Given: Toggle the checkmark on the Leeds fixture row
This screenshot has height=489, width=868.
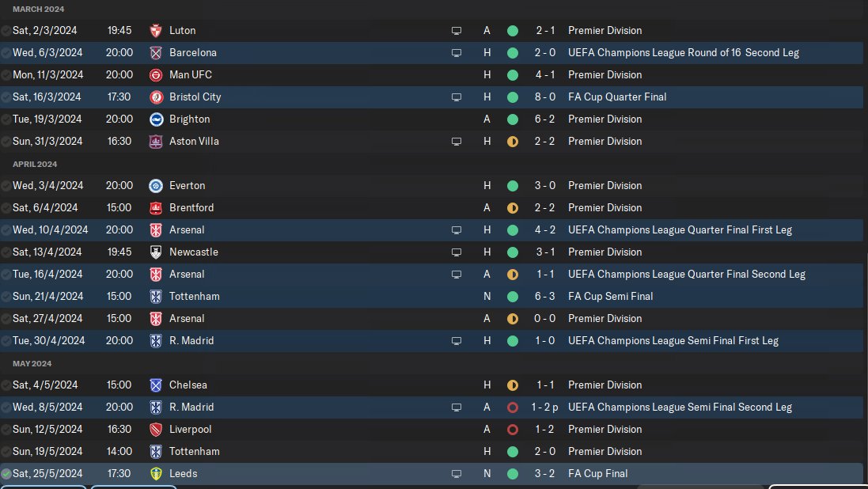Looking at the screenshot, I should [x=6, y=474].
